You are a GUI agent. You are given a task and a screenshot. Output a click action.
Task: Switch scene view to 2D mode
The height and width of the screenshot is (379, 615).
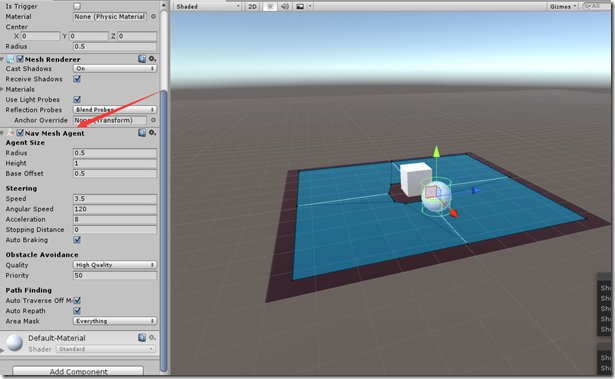(252, 6)
